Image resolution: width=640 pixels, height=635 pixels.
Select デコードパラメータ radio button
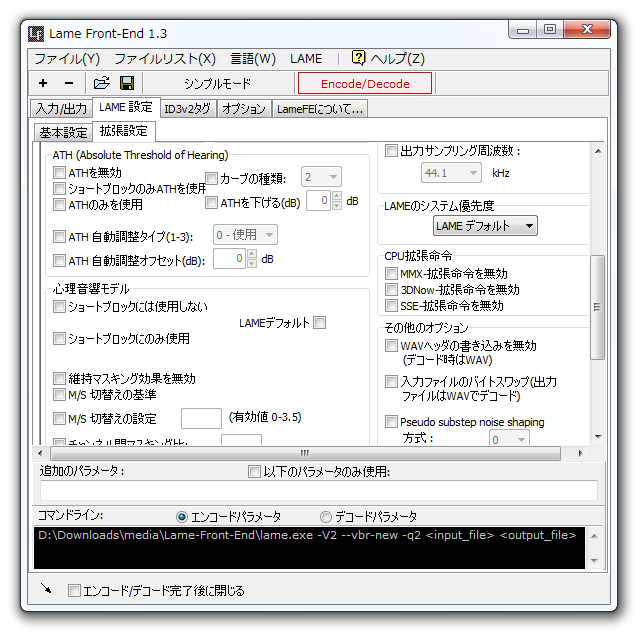pos(325,517)
